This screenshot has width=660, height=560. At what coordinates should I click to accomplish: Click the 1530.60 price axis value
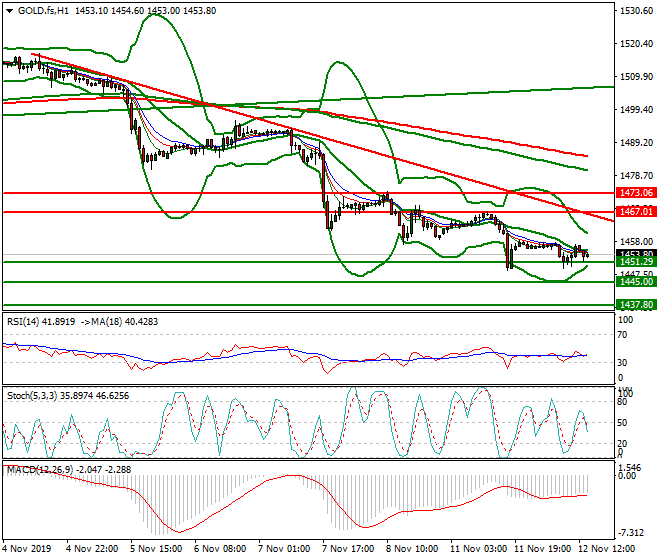click(x=636, y=11)
